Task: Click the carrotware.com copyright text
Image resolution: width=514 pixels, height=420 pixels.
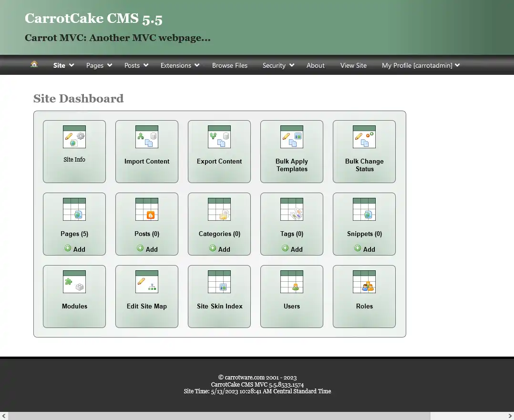Action: [x=257, y=378]
